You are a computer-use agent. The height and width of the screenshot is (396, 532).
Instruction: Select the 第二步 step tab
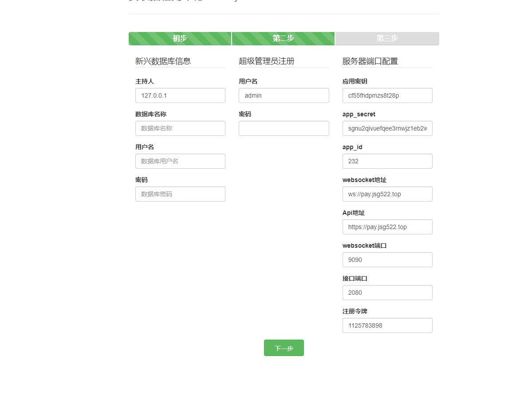click(x=284, y=39)
